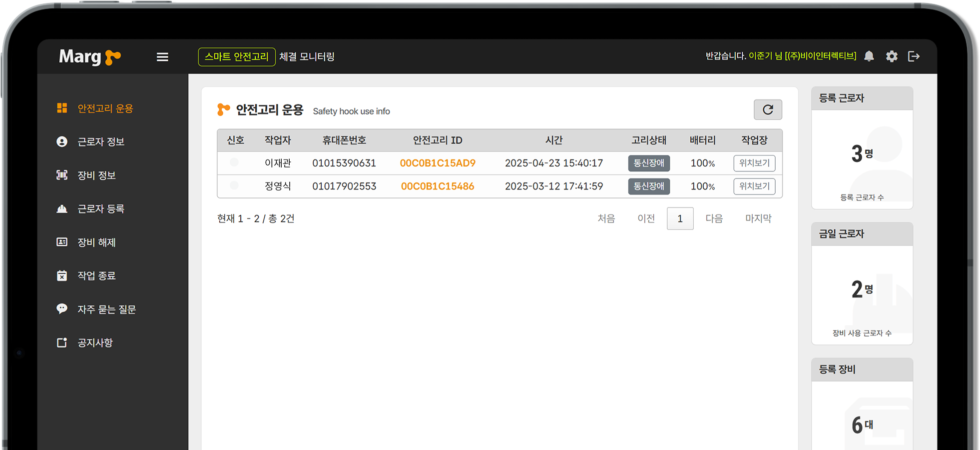Click the 배터리 column header

(702, 140)
